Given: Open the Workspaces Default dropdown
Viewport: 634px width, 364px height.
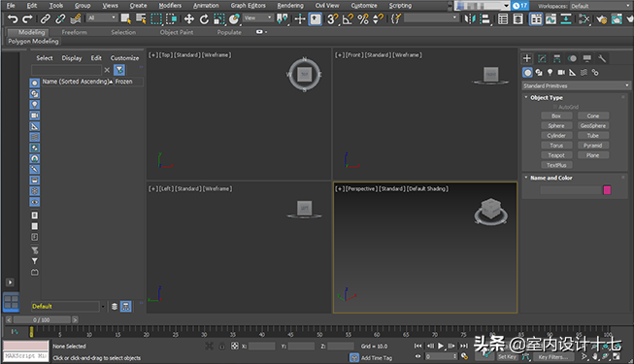Looking at the screenshot, I should (600, 6).
